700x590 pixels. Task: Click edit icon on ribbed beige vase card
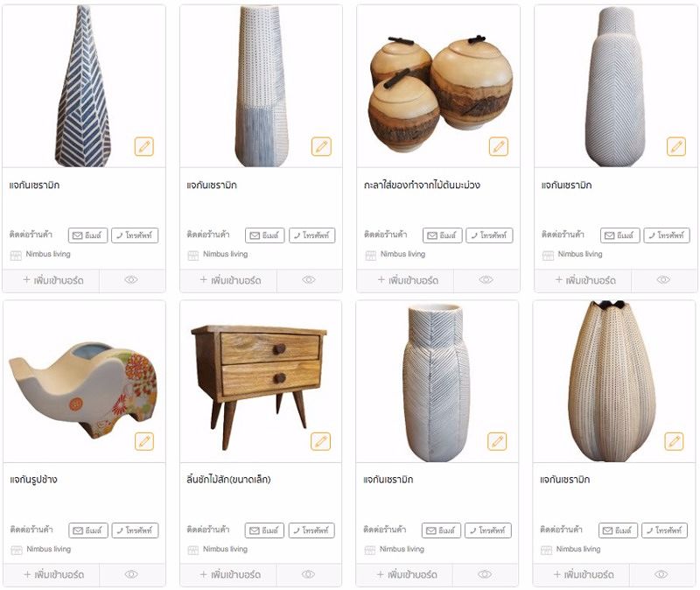tap(674, 441)
